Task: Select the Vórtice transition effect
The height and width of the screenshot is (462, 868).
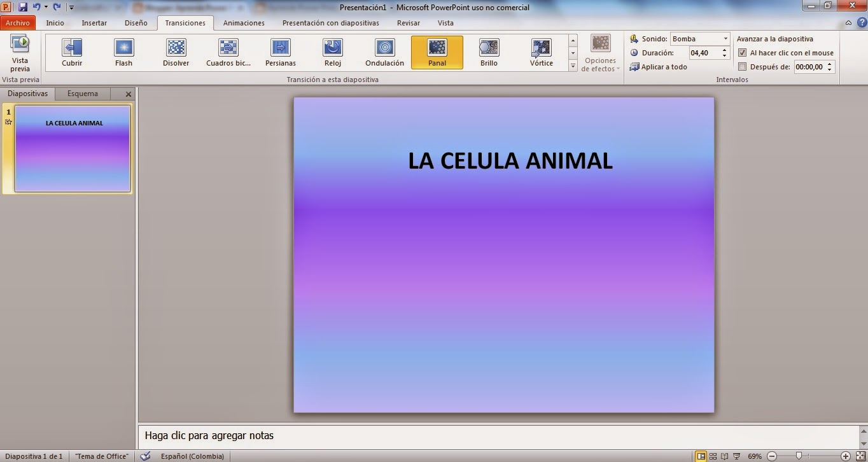Action: pyautogui.click(x=540, y=51)
